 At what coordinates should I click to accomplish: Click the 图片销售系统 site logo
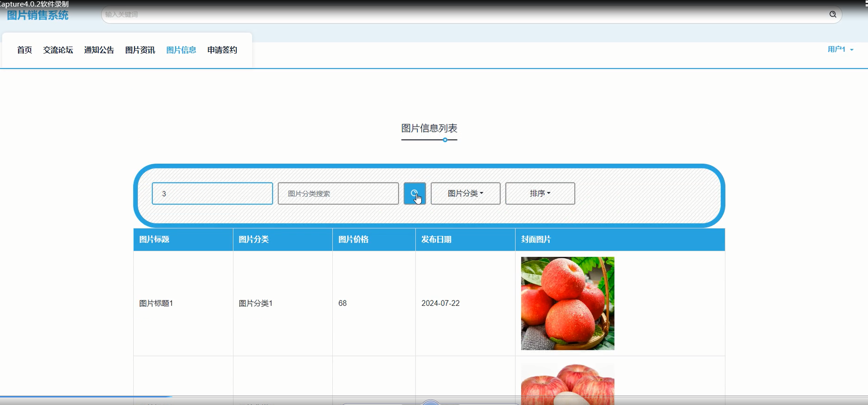pos(38,15)
